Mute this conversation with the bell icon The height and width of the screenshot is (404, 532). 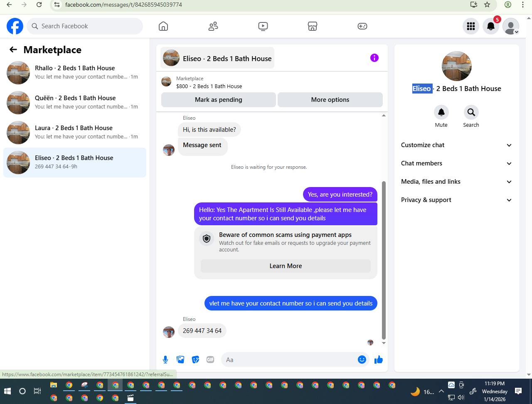click(x=441, y=112)
